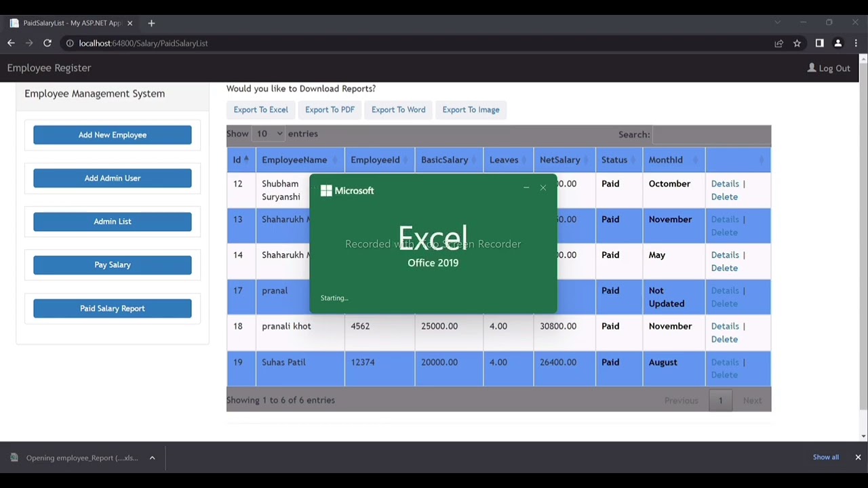868x488 pixels.
Task: Click Add New Employee button
Action: tap(113, 135)
